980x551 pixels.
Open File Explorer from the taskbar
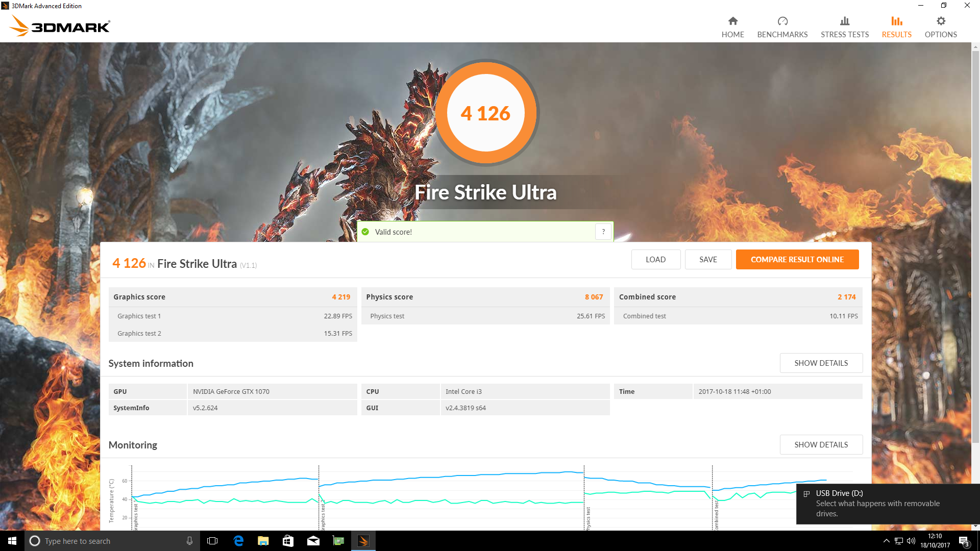pyautogui.click(x=263, y=541)
